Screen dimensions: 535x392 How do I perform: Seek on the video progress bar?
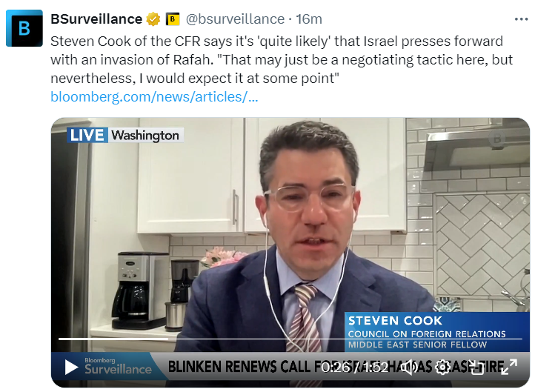pos(290,339)
